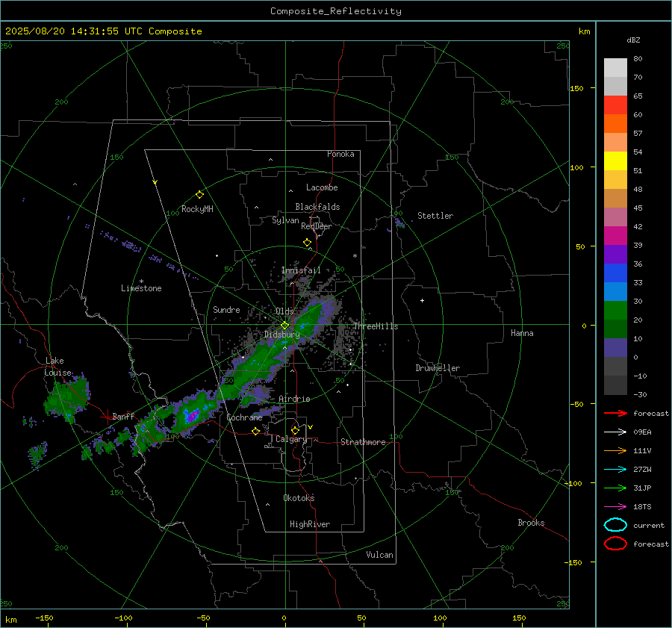This screenshot has height=628, width=672.
Task: Click the RedDeer city label
Action: pyautogui.click(x=317, y=226)
